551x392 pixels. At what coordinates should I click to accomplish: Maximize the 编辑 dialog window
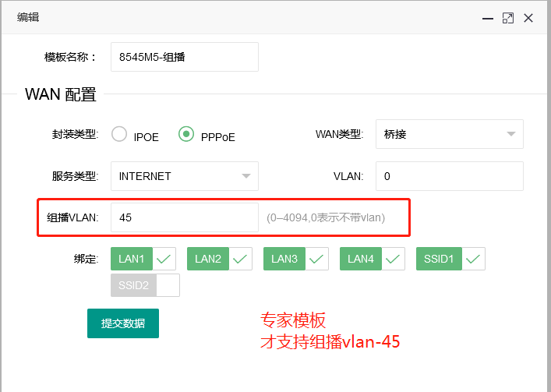click(508, 17)
